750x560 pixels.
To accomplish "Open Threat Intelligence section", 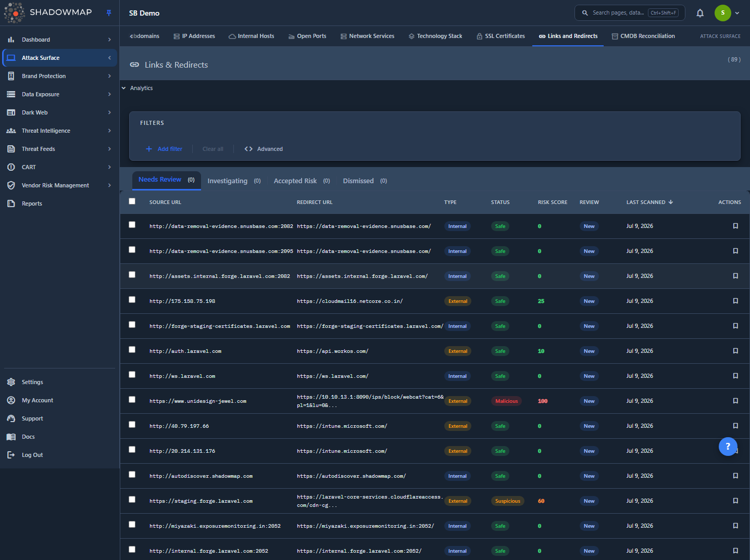I will coord(59,131).
